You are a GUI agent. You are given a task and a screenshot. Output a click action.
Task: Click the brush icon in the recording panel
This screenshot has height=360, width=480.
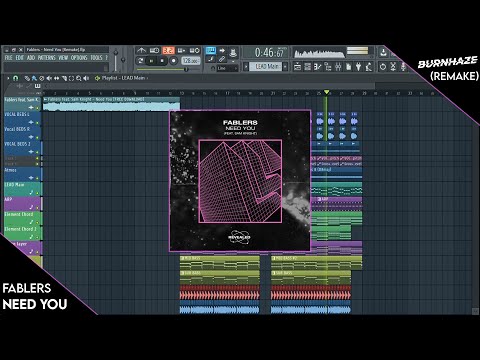point(210,59)
